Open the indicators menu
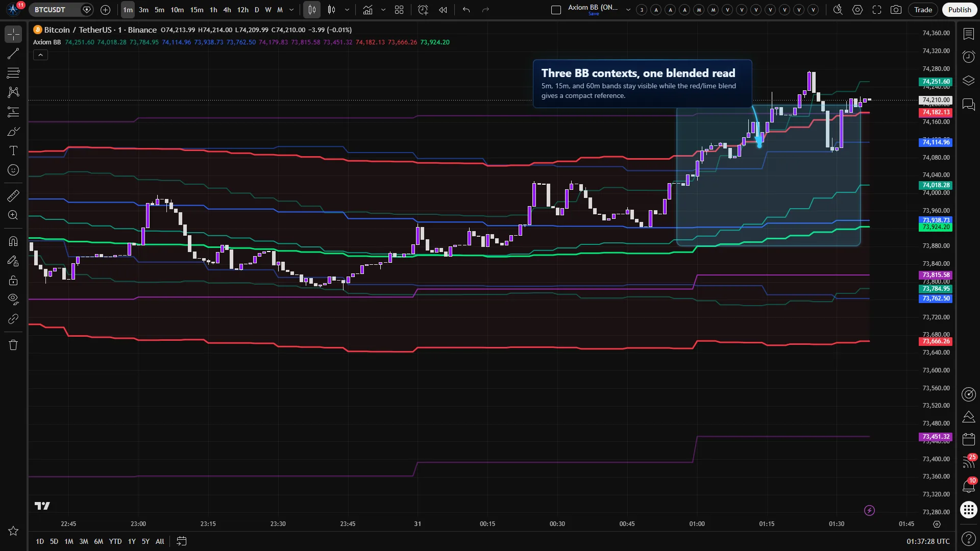The height and width of the screenshot is (551, 980). 367,10
